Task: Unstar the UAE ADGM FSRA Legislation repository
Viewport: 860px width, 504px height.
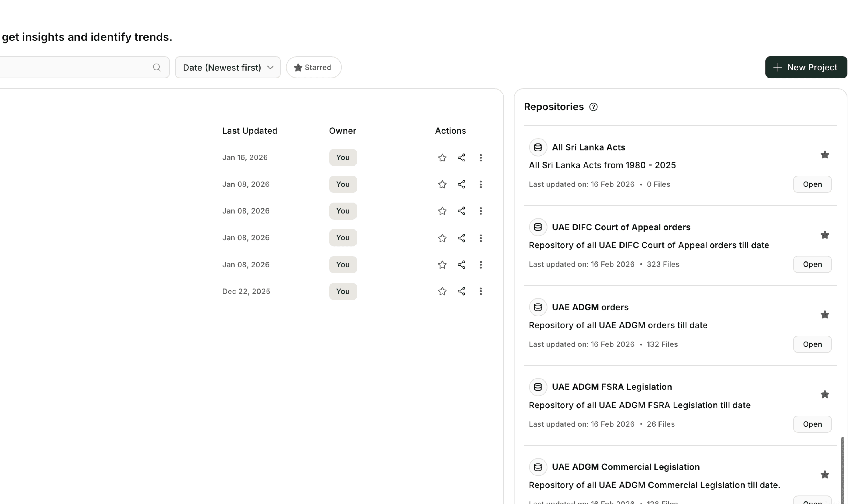Action: (824, 395)
